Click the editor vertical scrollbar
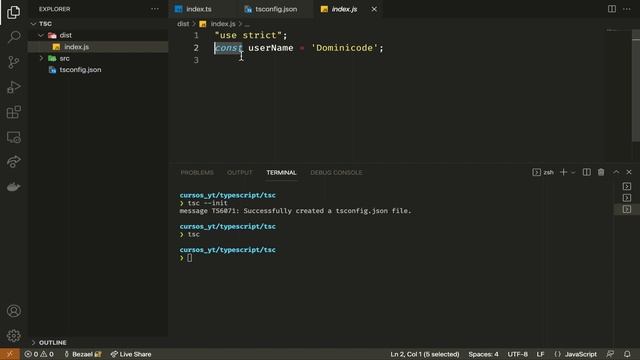Viewport: 640px width, 360px height. (x=636, y=87)
